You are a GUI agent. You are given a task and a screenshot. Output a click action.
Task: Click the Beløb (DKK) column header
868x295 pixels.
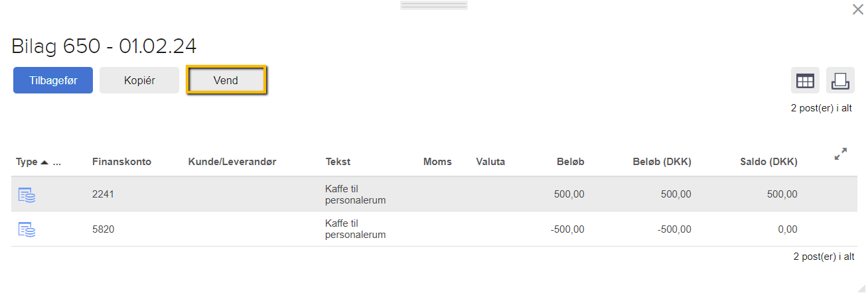click(x=662, y=162)
